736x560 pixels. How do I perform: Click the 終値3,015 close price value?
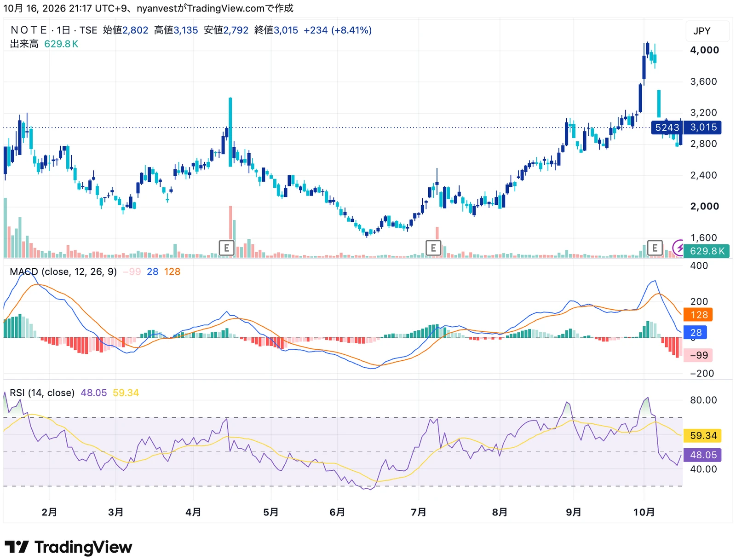[x=276, y=30]
